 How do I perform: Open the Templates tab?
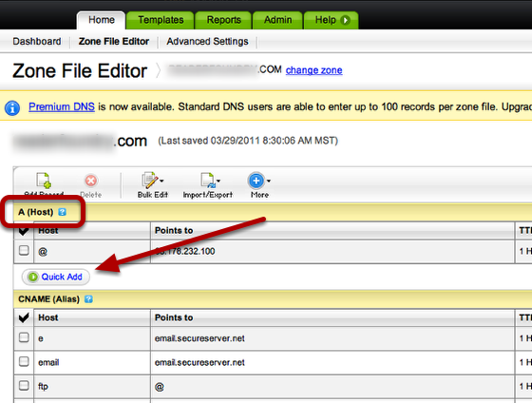click(161, 20)
